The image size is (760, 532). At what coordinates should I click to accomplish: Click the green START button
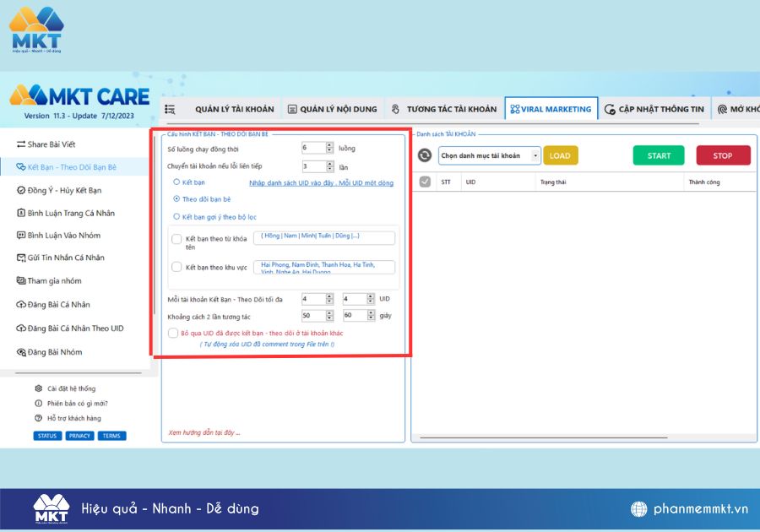[x=659, y=155]
